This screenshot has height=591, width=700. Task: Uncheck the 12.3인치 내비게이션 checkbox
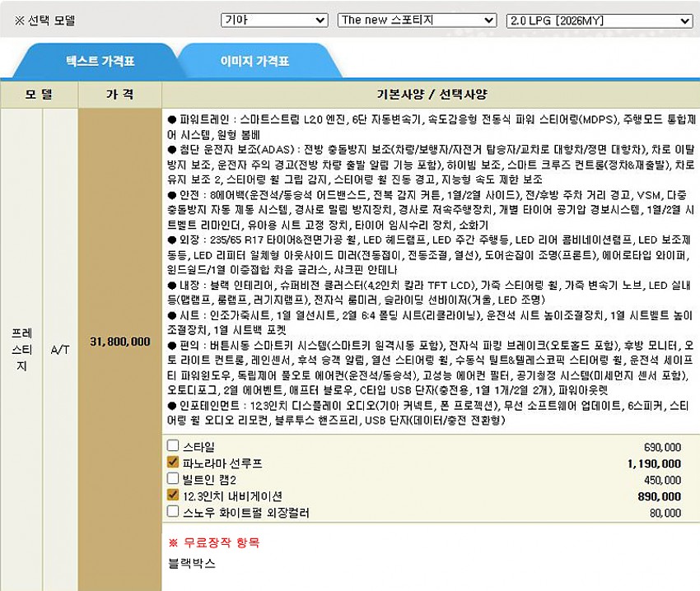(173, 495)
